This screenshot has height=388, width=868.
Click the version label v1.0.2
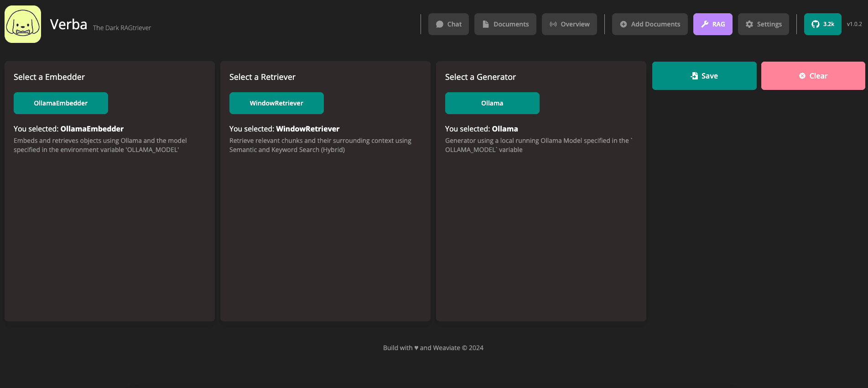(854, 24)
